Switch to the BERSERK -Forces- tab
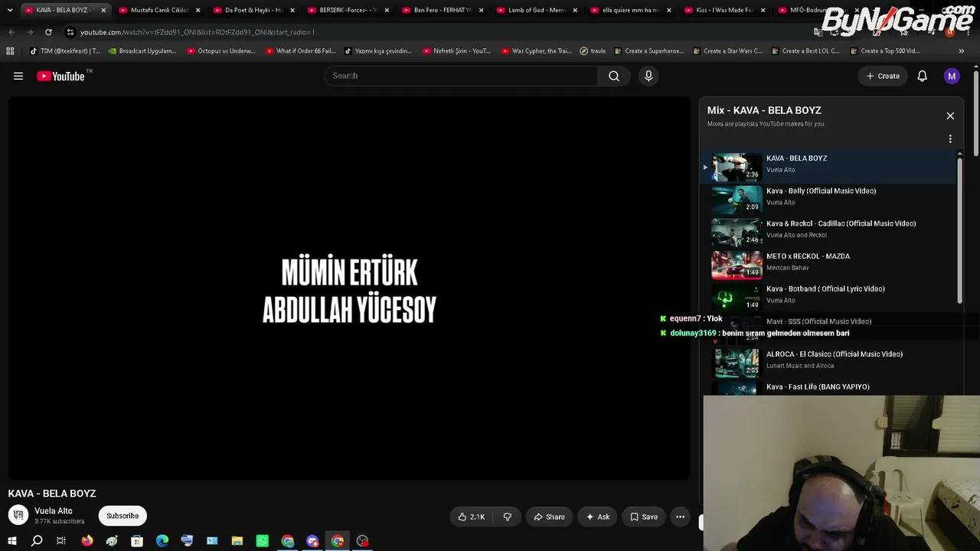This screenshot has width=980, height=551. [x=348, y=10]
